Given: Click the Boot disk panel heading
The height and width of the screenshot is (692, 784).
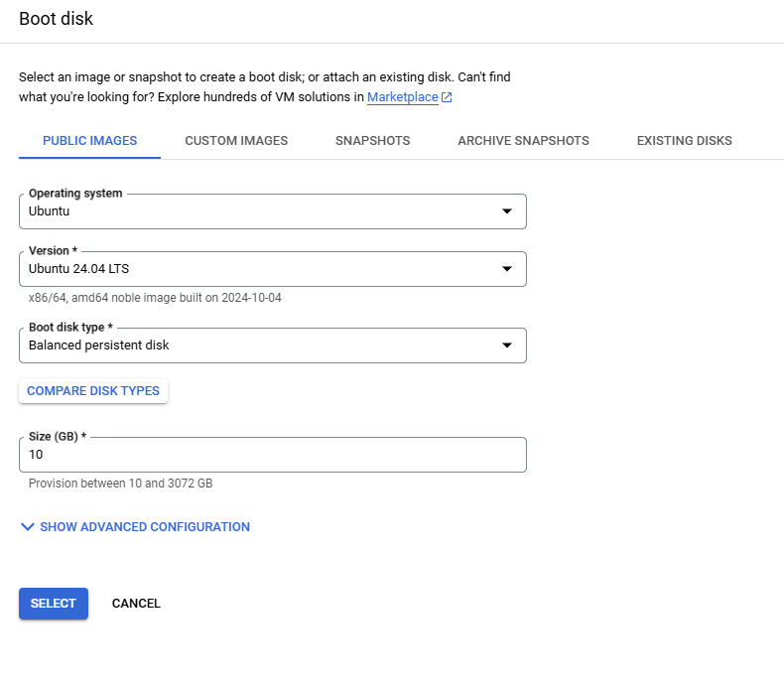Looking at the screenshot, I should click(x=57, y=19).
